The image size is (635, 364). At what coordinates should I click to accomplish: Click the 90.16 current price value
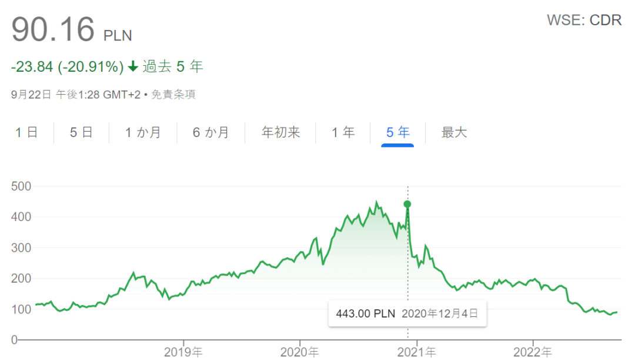click(53, 29)
